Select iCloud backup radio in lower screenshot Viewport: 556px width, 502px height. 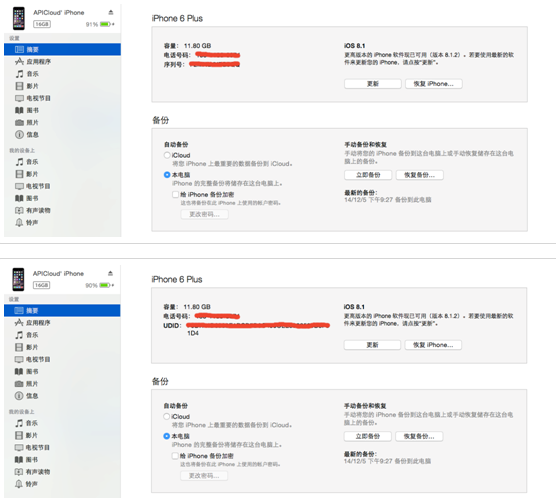click(167, 417)
